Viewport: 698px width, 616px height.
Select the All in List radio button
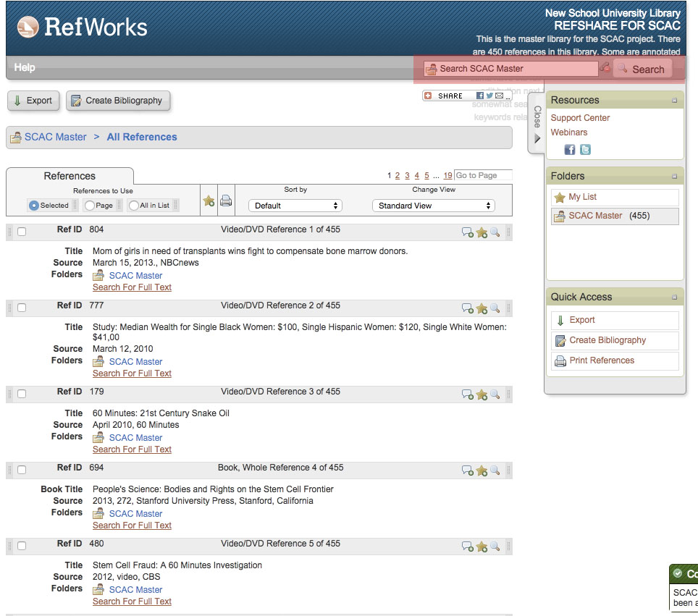point(134,205)
